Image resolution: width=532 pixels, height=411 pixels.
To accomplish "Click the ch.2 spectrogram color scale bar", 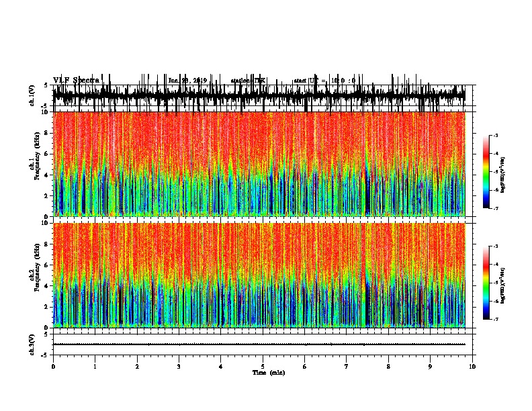I will pos(486,283).
